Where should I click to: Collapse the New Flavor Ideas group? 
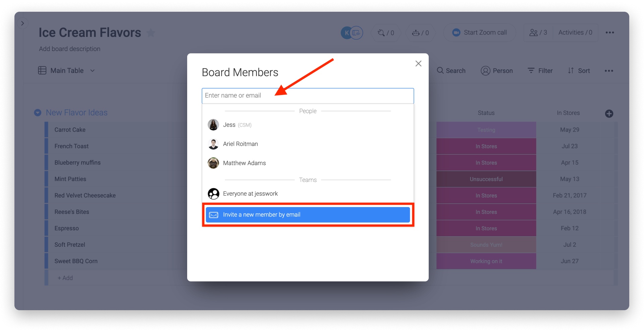point(38,113)
